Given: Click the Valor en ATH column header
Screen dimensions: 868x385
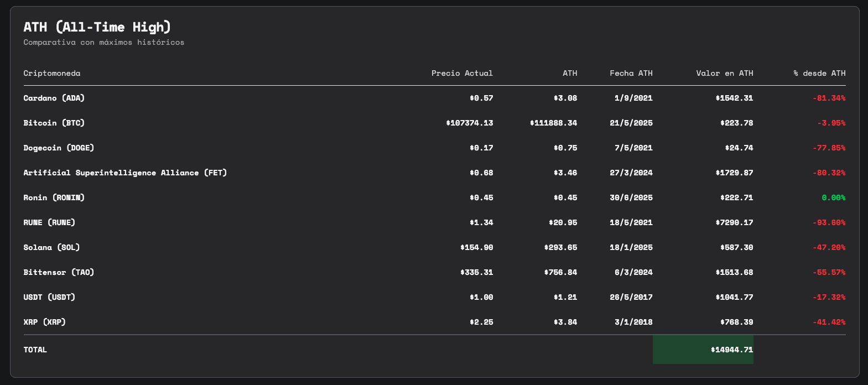Looking at the screenshot, I should coord(725,73).
